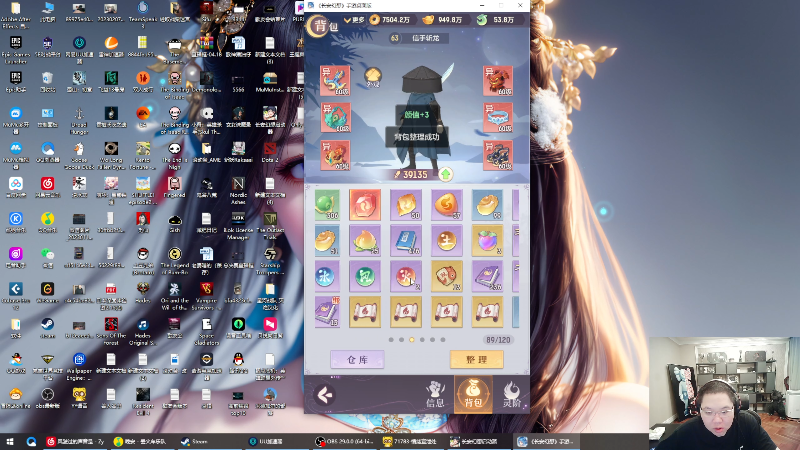The width and height of the screenshot is (800, 450).
Task: Click the 整理 sort inventory button
Action: pos(477,359)
